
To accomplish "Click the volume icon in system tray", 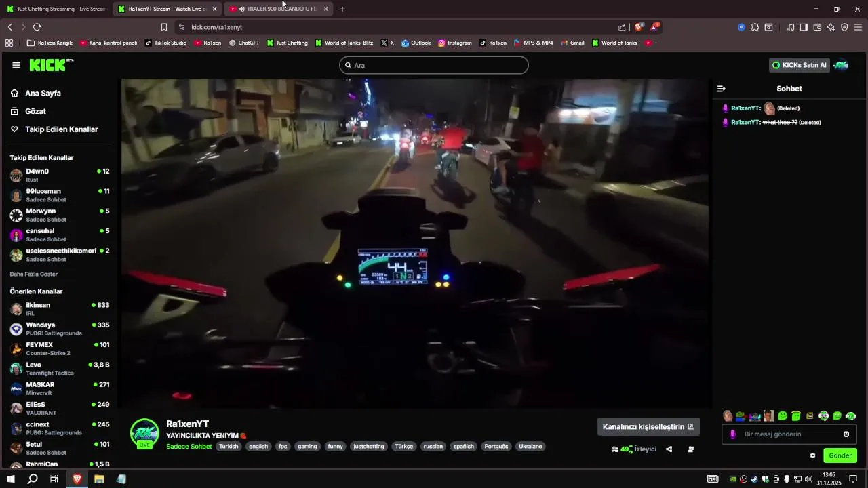I will (808, 479).
